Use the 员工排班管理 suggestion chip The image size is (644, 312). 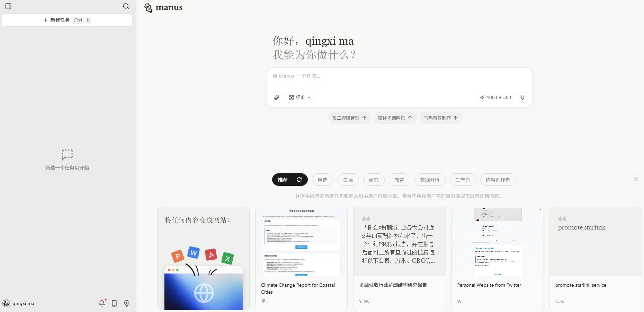[349, 118]
